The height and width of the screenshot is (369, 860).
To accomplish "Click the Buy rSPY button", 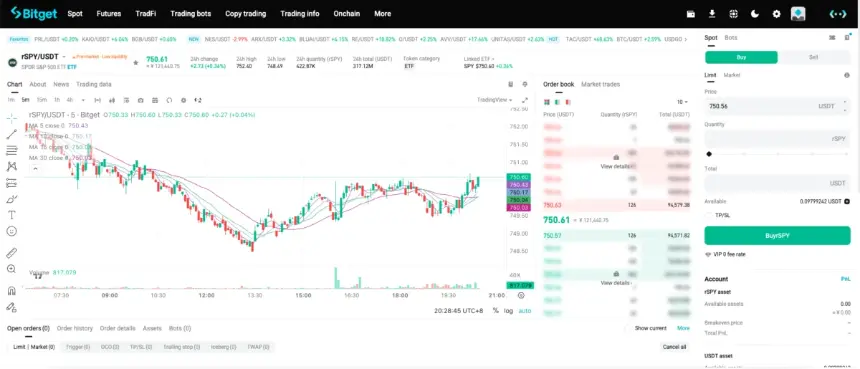I will 777,236.
